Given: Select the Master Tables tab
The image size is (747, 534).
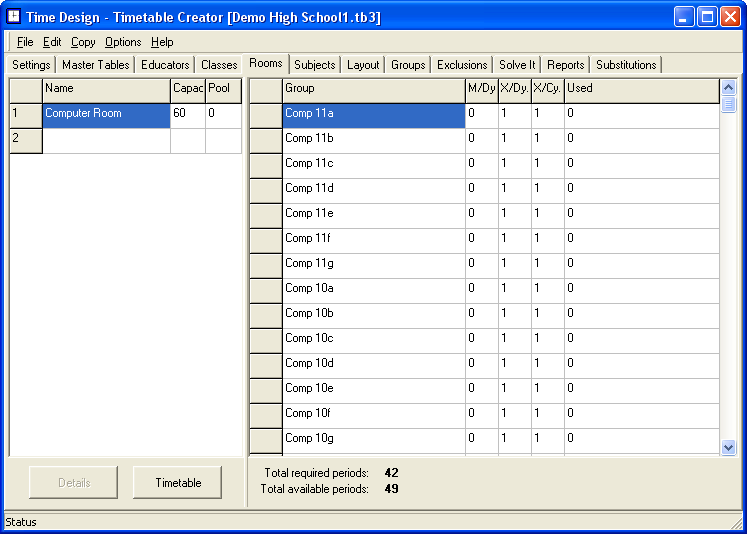Looking at the screenshot, I should pos(95,65).
